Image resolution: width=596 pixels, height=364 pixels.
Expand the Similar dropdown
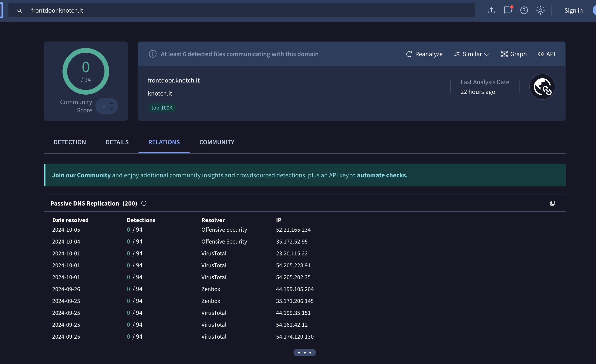[x=471, y=54]
